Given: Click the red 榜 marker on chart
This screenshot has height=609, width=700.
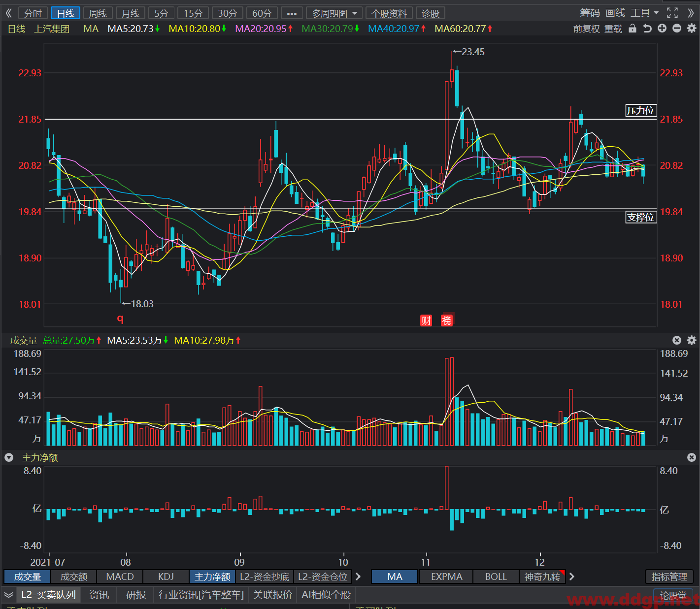Looking at the screenshot, I should click(447, 321).
